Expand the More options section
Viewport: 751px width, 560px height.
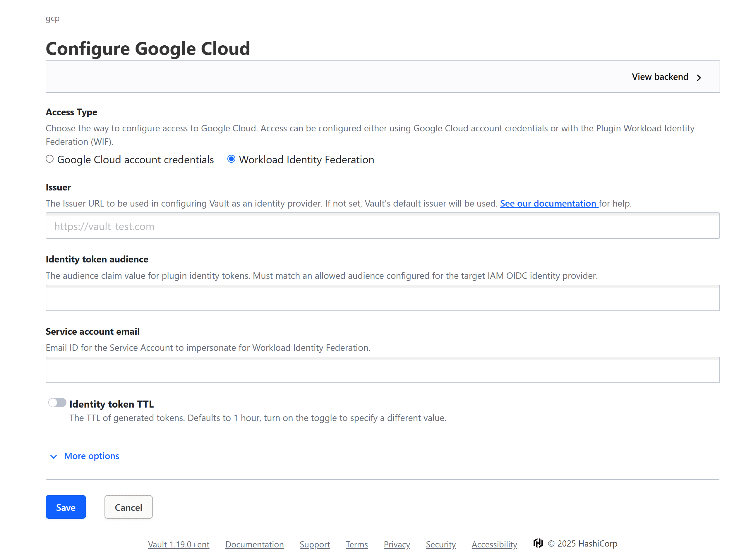92,456
